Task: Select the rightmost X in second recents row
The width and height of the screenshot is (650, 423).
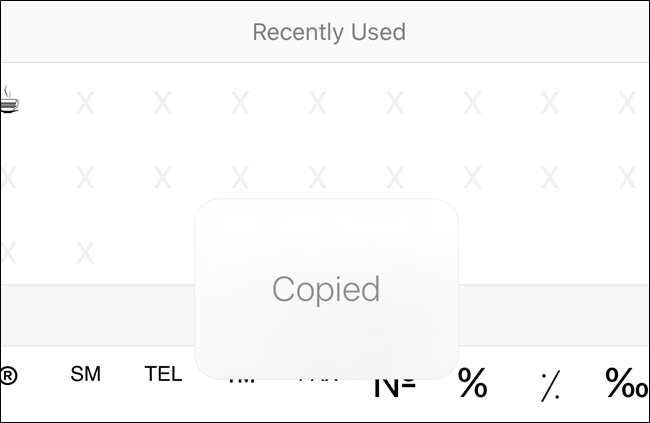Action: (x=627, y=177)
